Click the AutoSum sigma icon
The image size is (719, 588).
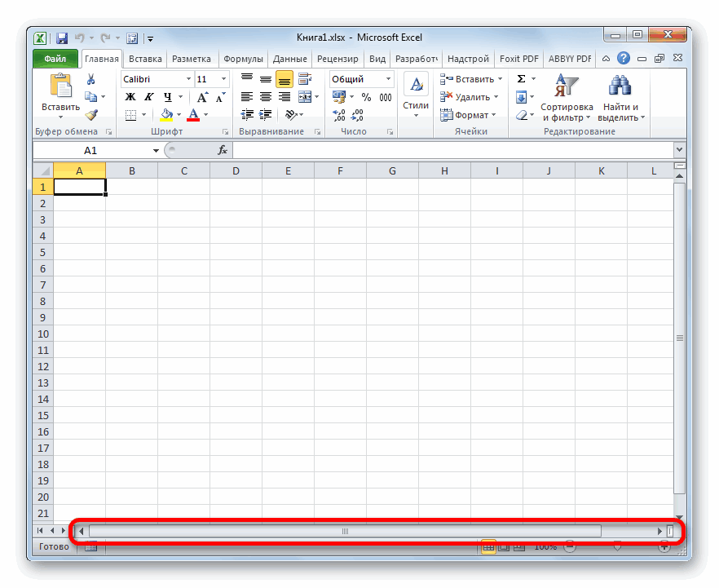tap(522, 79)
